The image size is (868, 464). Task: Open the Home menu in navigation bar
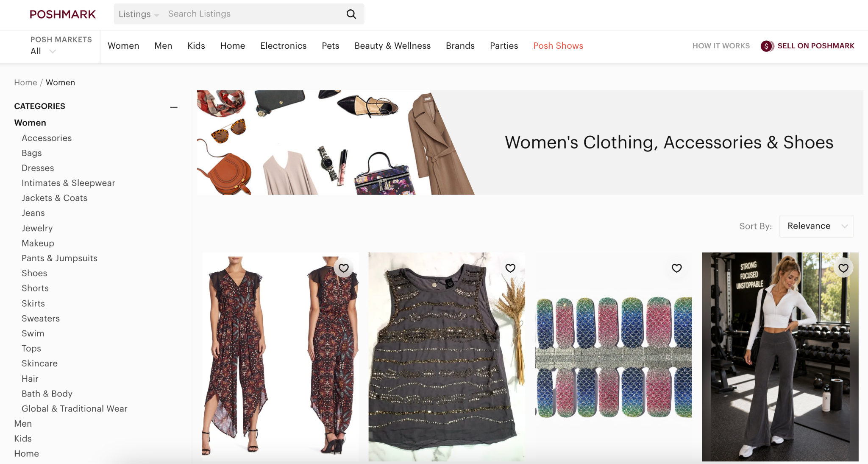(x=233, y=46)
